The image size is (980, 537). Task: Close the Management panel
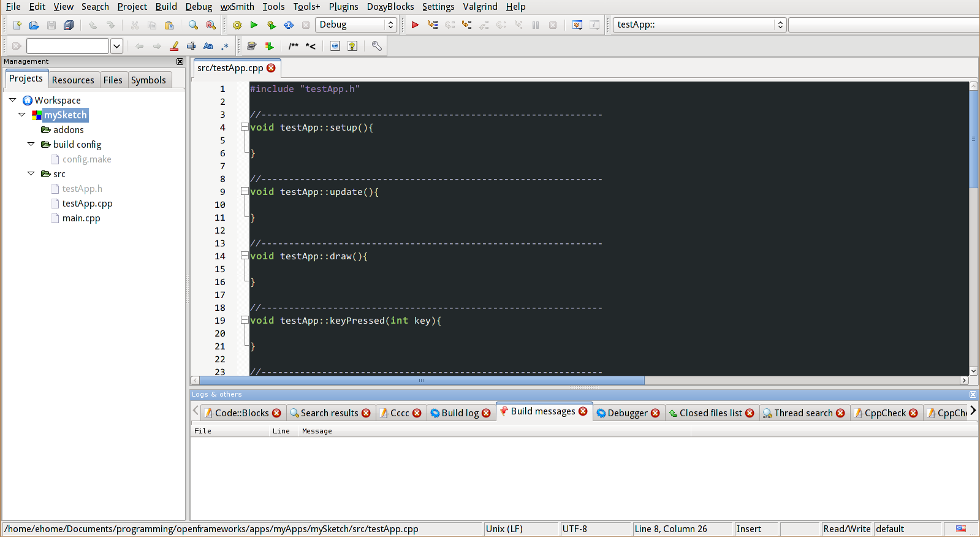180,61
